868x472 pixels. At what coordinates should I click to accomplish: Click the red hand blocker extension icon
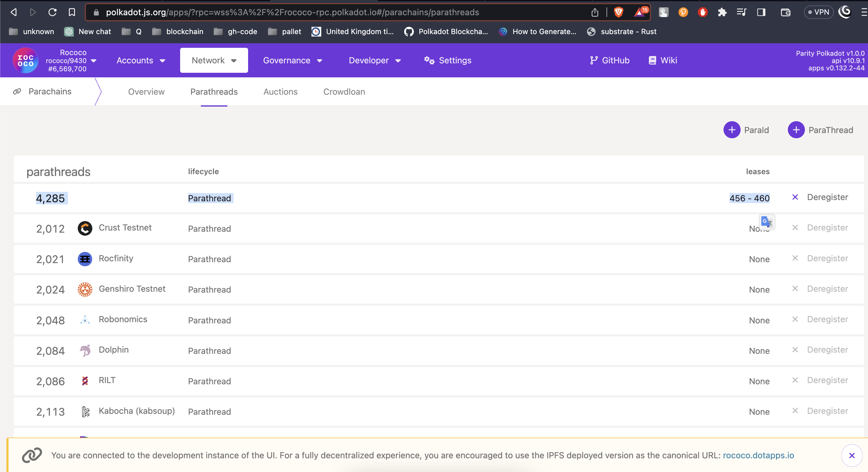tap(703, 12)
